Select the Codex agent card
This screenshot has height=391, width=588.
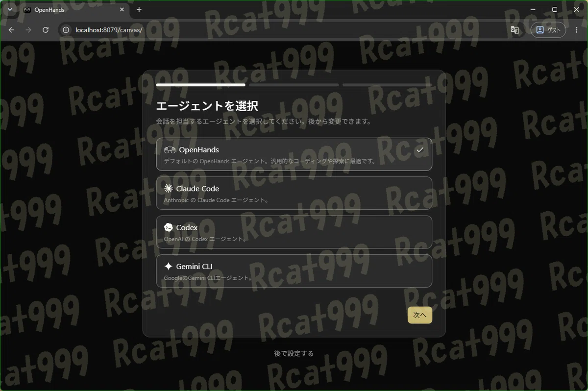[294, 232]
